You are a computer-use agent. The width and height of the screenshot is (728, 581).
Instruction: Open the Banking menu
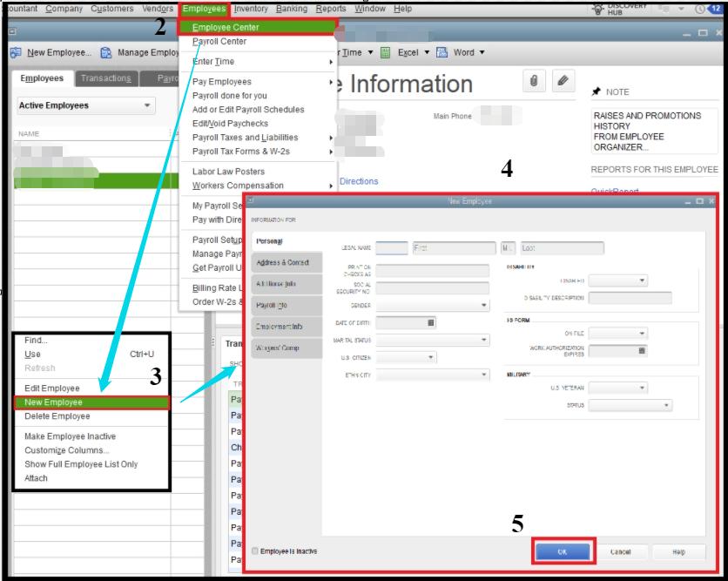coord(292,9)
